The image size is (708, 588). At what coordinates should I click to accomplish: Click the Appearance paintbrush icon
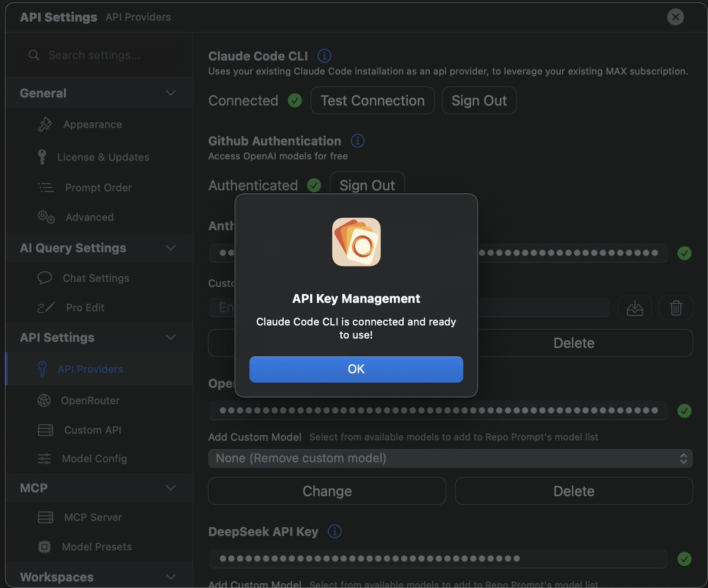click(44, 124)
